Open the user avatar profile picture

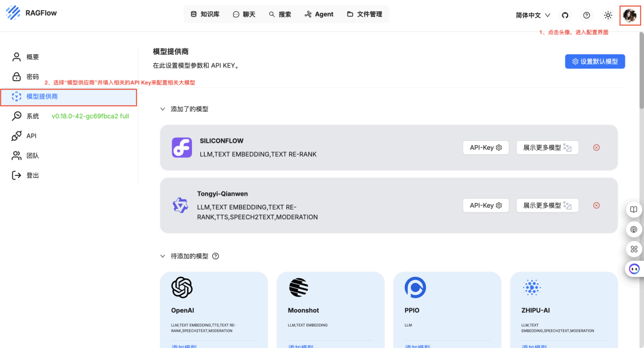630,15
